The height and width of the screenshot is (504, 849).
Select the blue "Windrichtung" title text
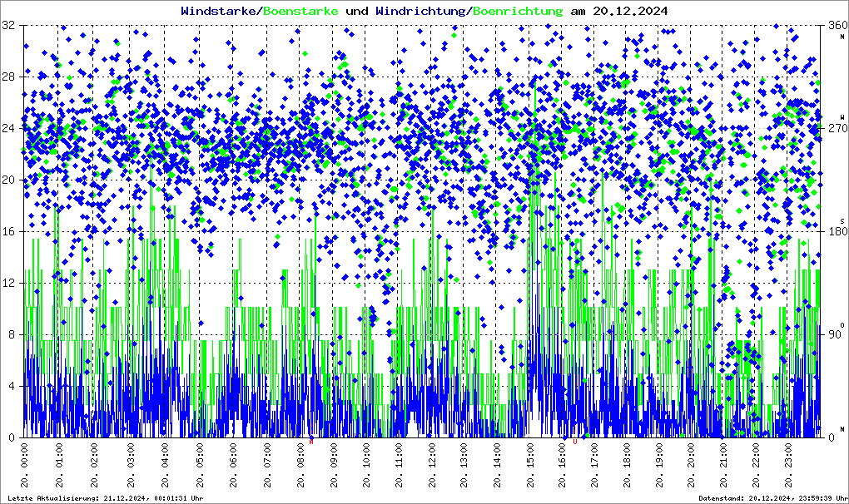pos(420,11)
